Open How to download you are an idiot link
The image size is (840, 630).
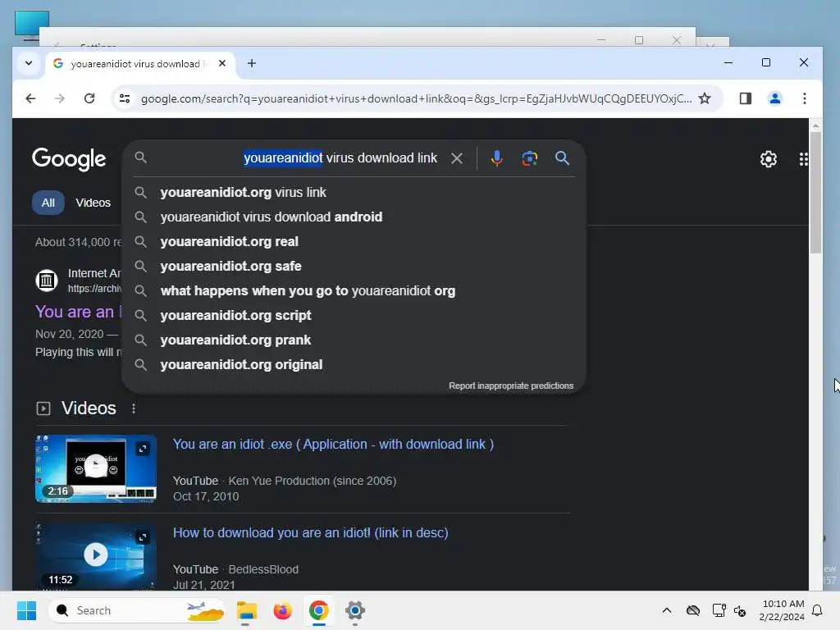(x=310, y=532)
